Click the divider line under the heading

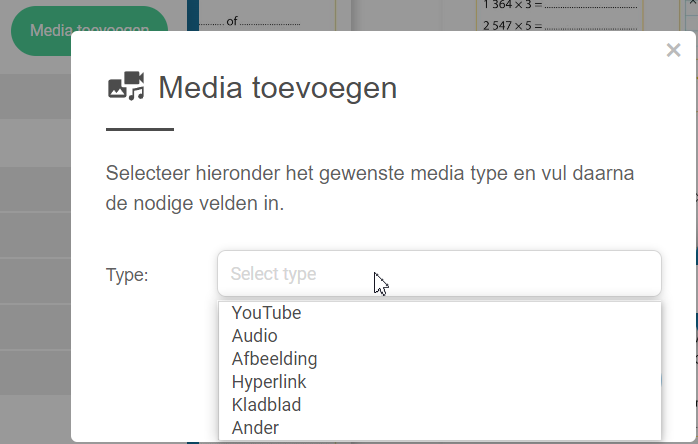pos(140,130)
